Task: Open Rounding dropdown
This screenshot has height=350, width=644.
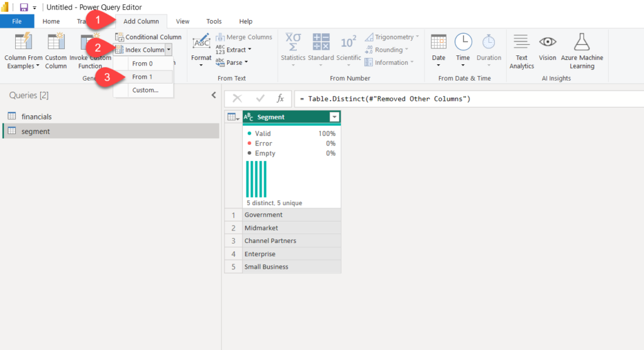Action: pyautogui.click(x=387, y=50)
